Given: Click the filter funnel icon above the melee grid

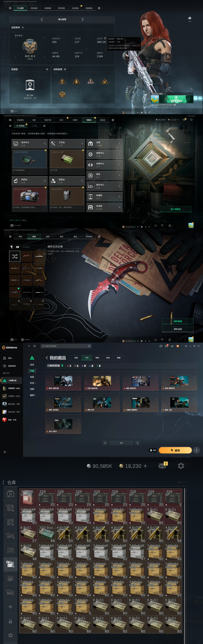Looking at the screenshot, I should pyautogui.click(x=11, y=247).
